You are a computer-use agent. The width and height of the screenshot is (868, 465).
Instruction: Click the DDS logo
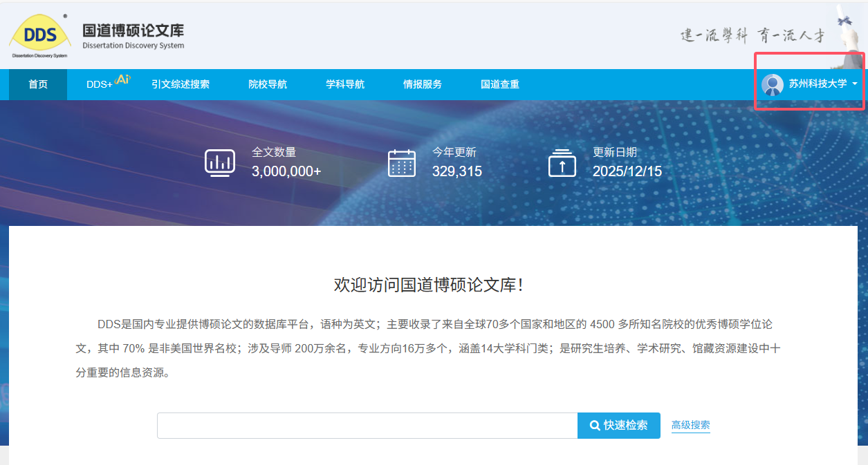click(39, 35)
